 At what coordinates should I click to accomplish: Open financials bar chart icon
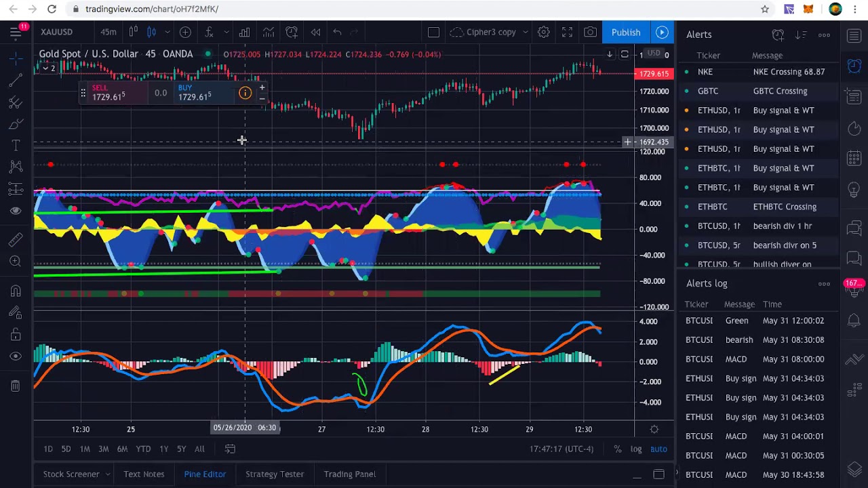244,32
